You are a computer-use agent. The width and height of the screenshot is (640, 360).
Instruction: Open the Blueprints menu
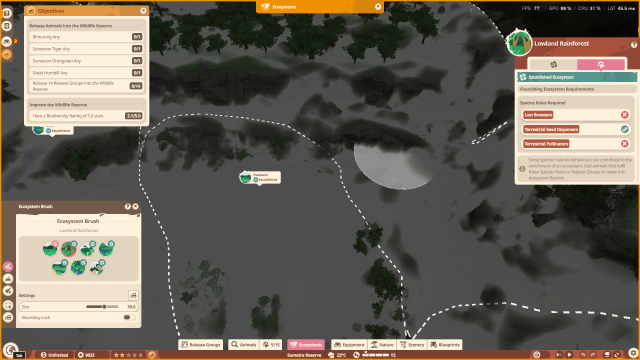(x=445, y=344)
